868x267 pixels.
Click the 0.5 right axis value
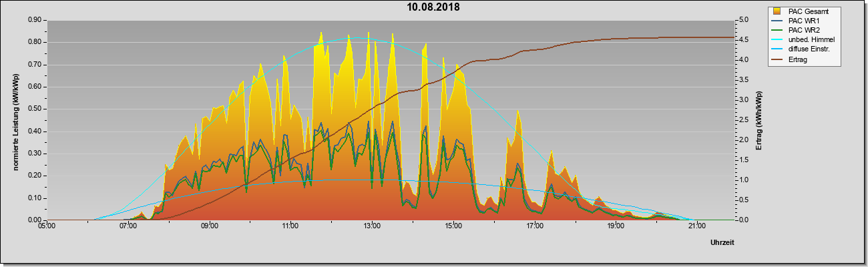742,200
